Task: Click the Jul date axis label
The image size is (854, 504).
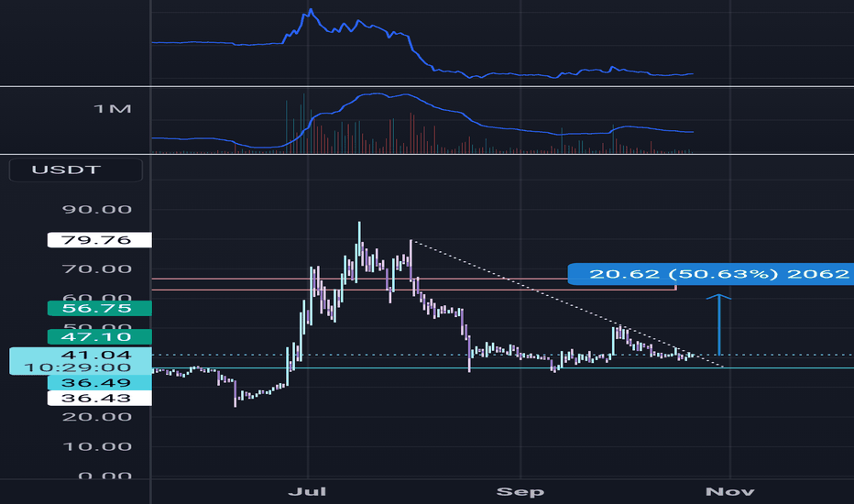Action: [308, 491]
